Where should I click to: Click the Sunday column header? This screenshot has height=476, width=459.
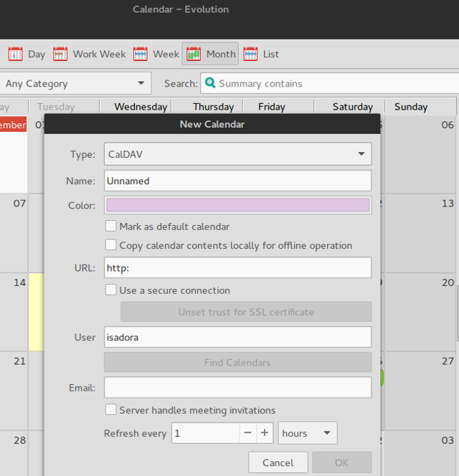(x=420, y=107)
